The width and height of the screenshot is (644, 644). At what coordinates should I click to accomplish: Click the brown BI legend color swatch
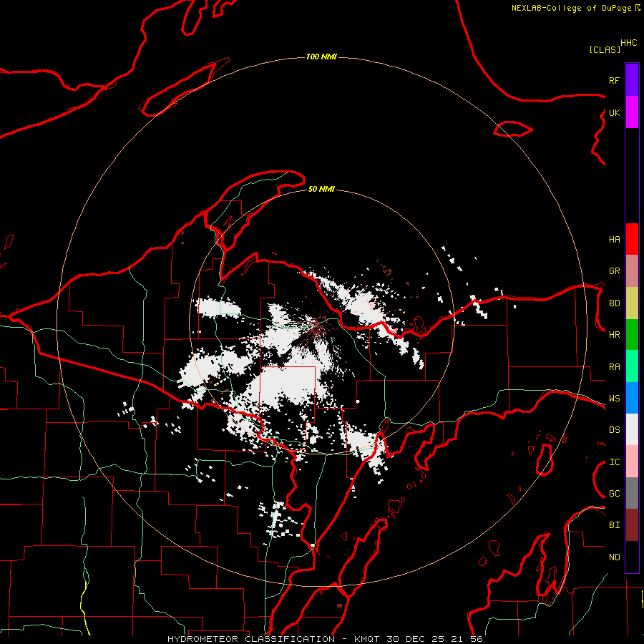tap(632, 525)
